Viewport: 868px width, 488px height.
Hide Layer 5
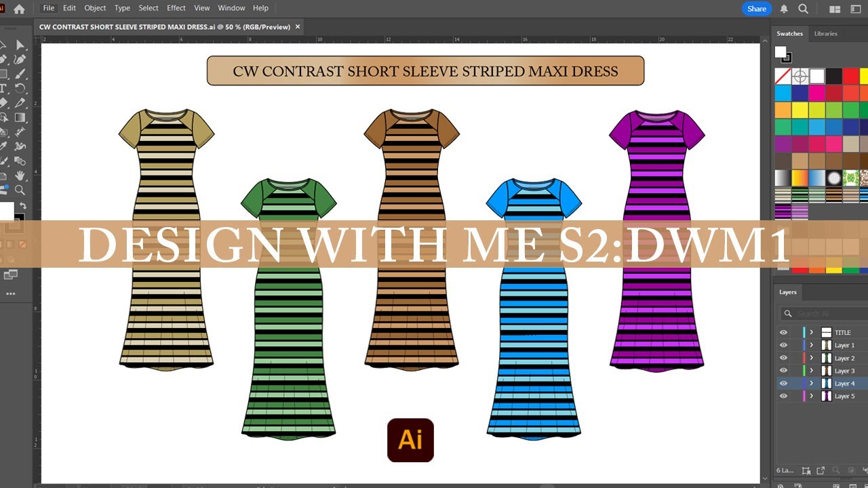783,396
